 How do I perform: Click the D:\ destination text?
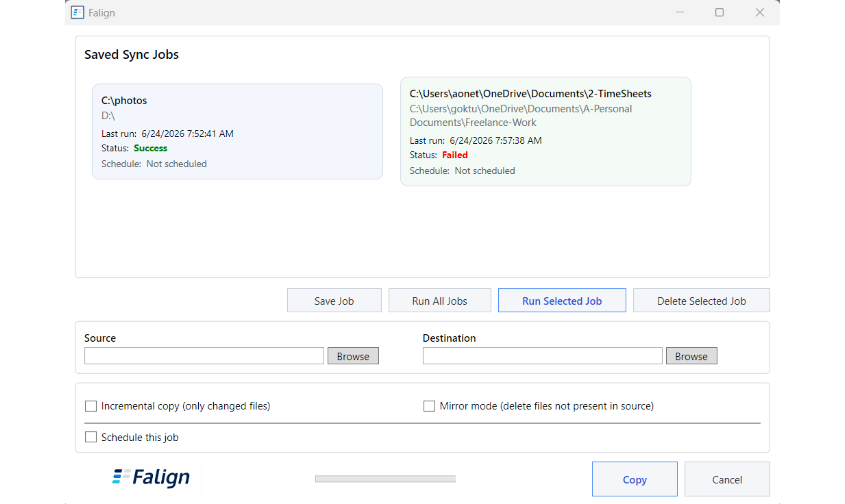[108, 116]
